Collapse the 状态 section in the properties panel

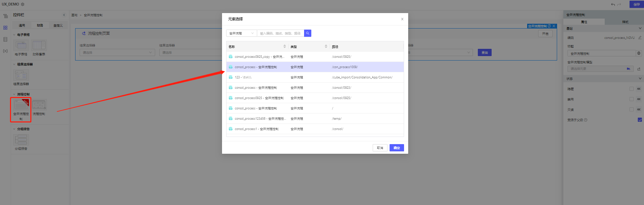tap(640, 79)
